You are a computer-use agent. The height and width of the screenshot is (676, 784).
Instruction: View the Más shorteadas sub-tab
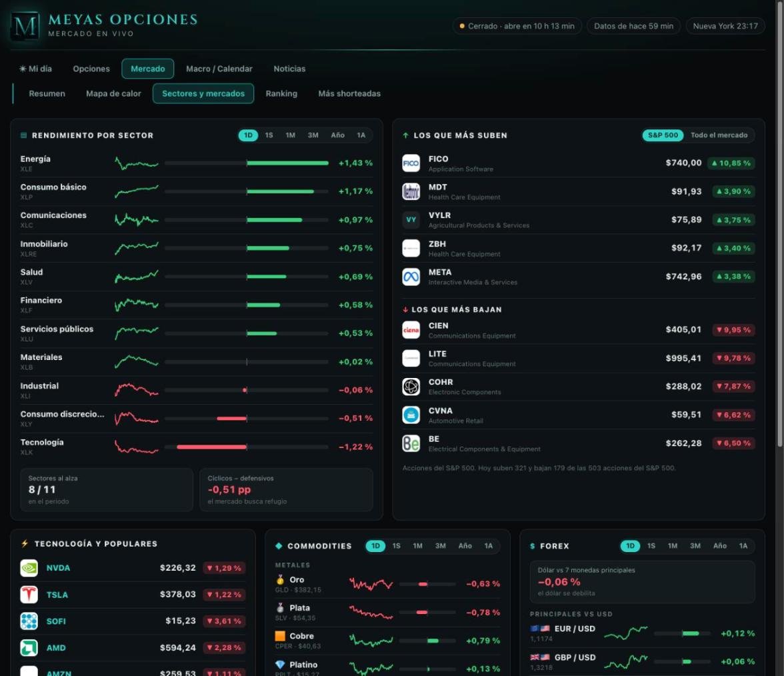349,93
